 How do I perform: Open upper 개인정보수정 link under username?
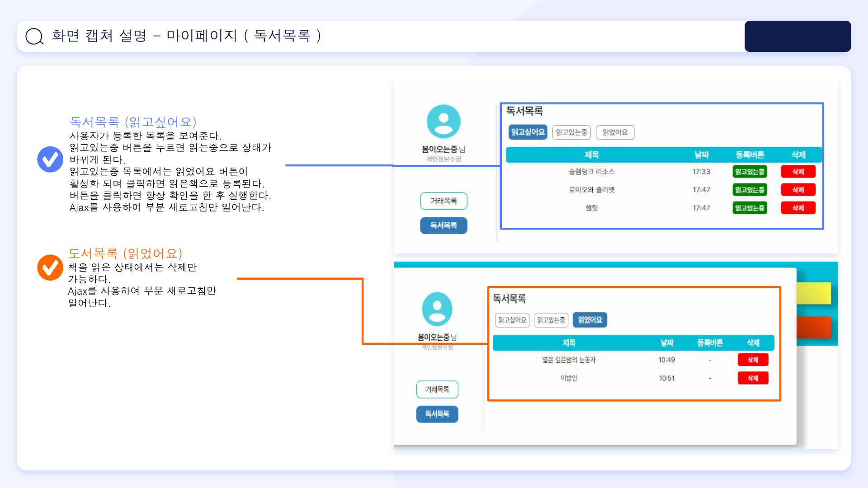[x=443, y=159]
